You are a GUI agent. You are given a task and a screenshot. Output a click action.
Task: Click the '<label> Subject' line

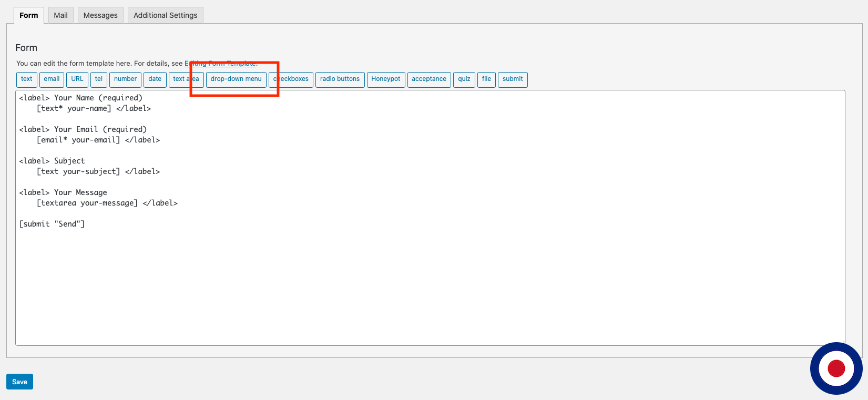[x=52, y=161]
